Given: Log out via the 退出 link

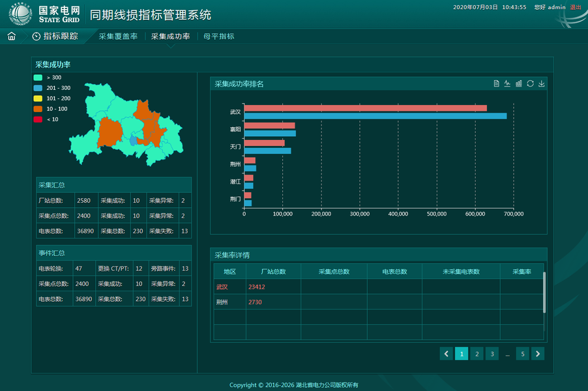Looking at the screenshot, I should pos(576,7).
